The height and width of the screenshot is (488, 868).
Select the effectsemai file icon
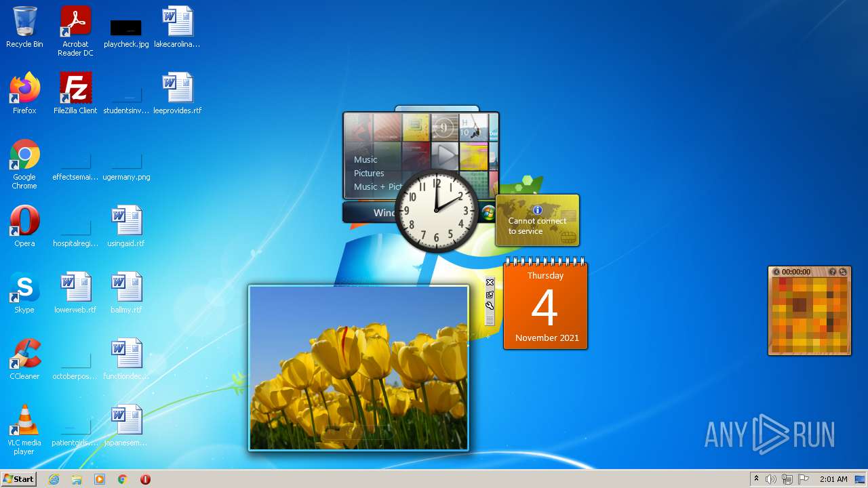tap(75, 164)
